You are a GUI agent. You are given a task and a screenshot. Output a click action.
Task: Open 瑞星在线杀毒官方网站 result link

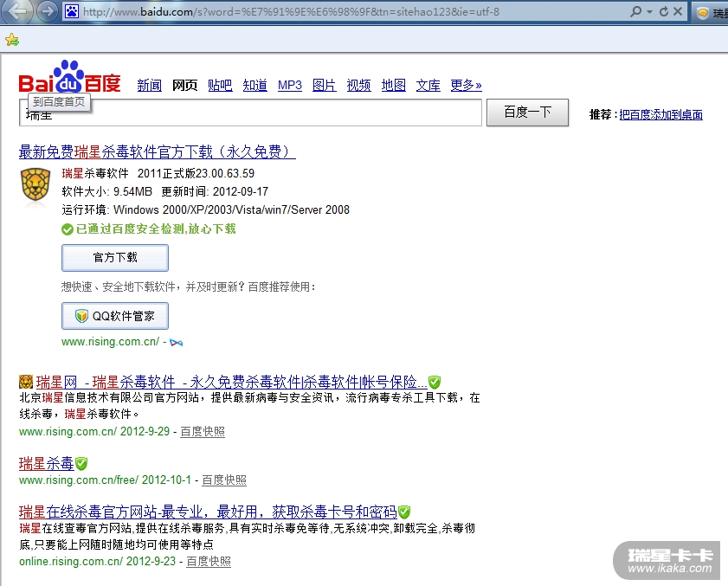point(208,512)
